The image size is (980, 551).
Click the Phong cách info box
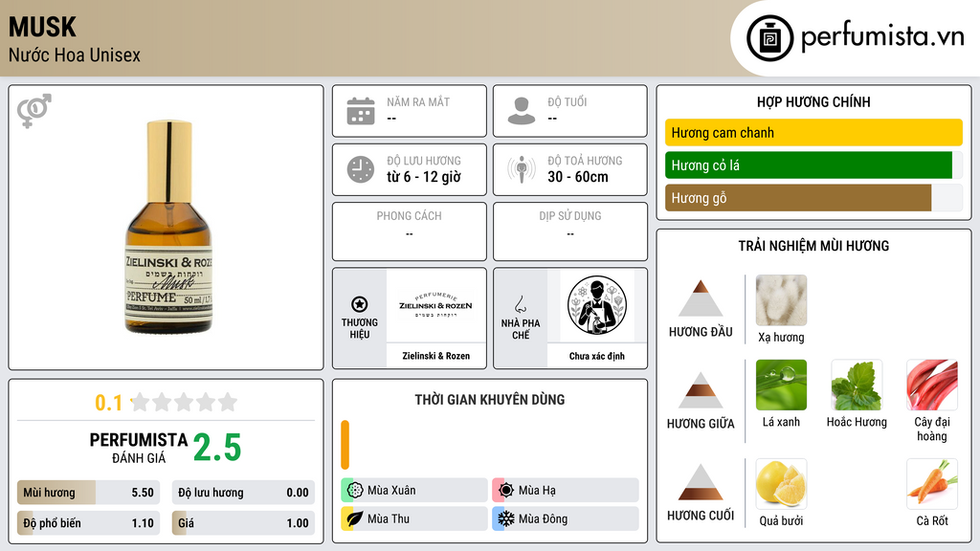[410, 231]
